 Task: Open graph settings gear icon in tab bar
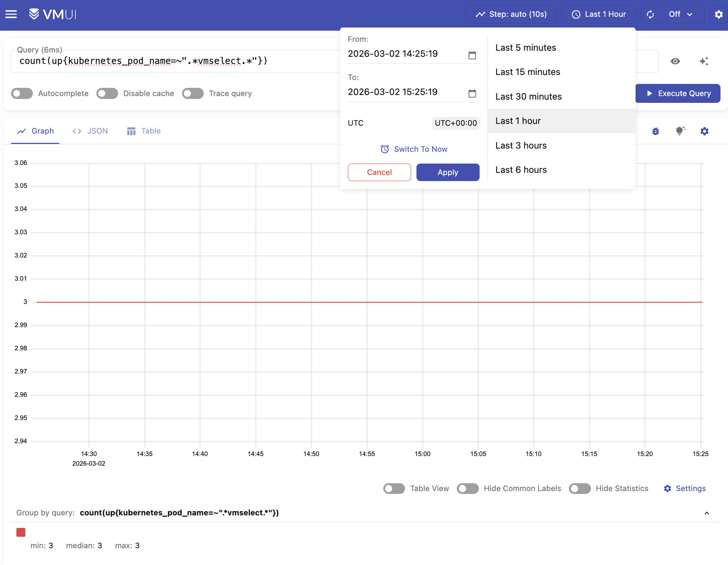[704, 131]
